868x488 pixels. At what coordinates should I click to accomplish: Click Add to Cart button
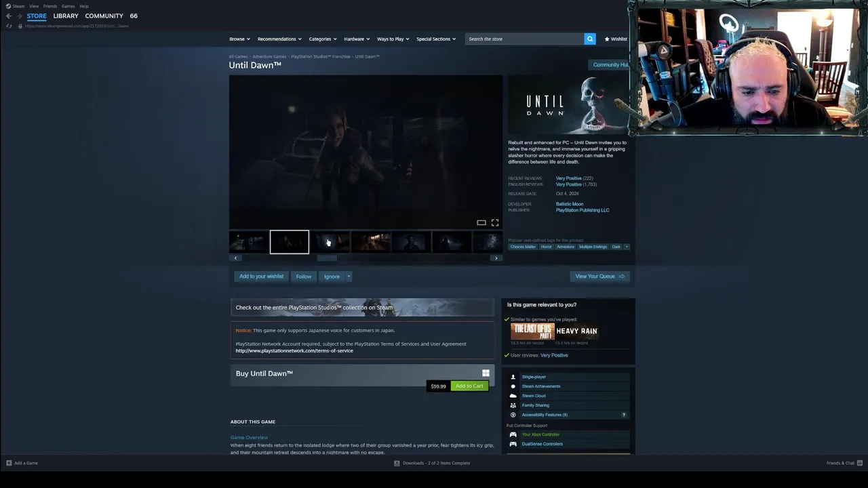click(469, 386)
